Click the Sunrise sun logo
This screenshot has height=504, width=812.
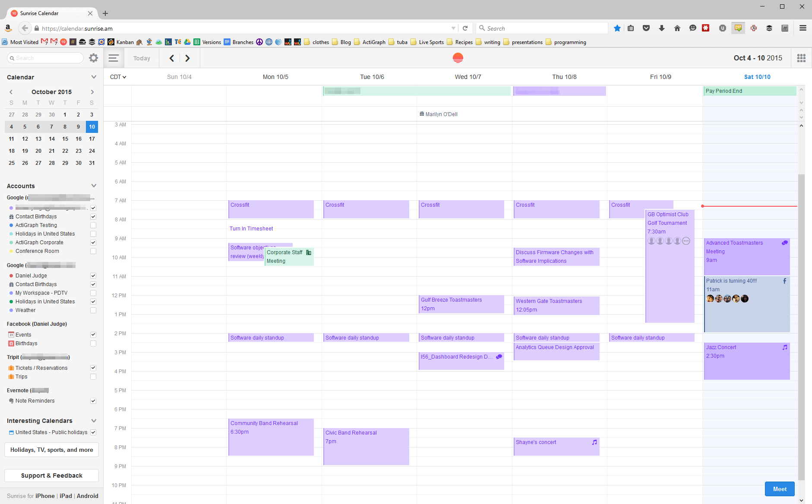tap(457, 57)
